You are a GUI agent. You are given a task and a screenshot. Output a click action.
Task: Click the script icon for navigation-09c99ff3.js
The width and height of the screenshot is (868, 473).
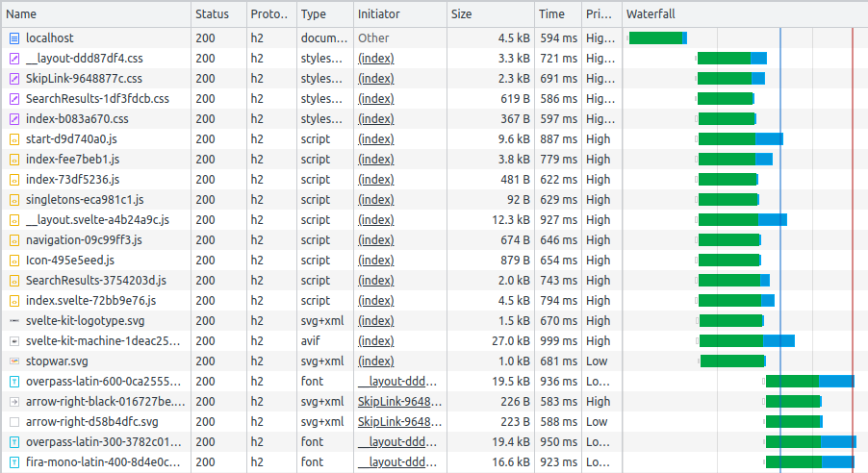point(14,240)
